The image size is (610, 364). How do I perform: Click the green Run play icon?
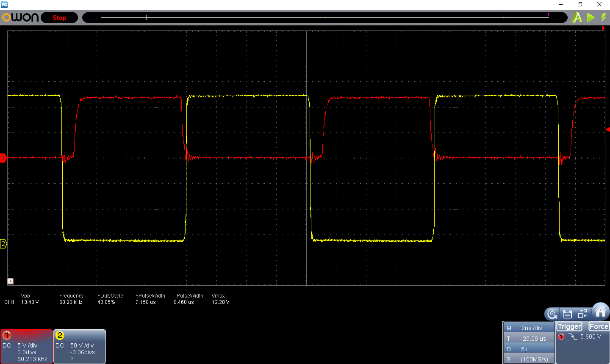[591, 18]
